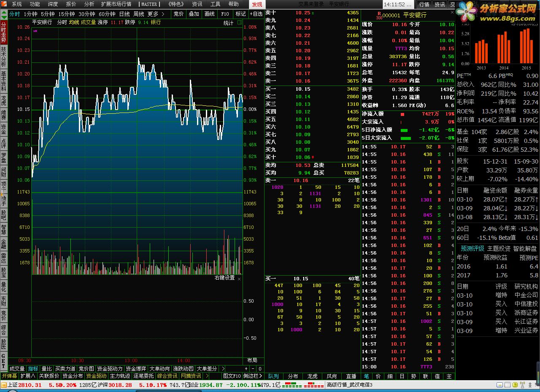
Task: Open the 系统 menu
Action: tap(17, 4)
